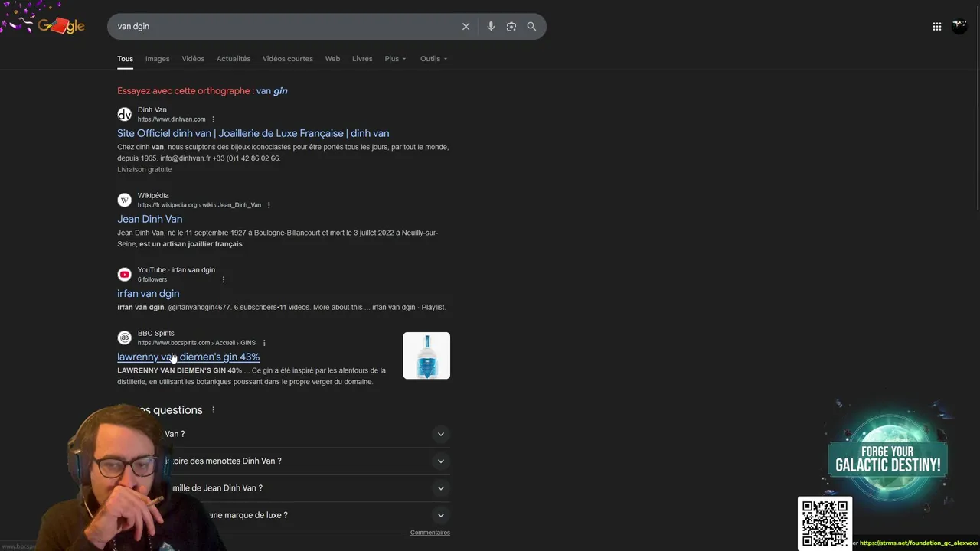980x551 pixels.
Task: Clear the search box with the X icon
Action: coord(465,27)
